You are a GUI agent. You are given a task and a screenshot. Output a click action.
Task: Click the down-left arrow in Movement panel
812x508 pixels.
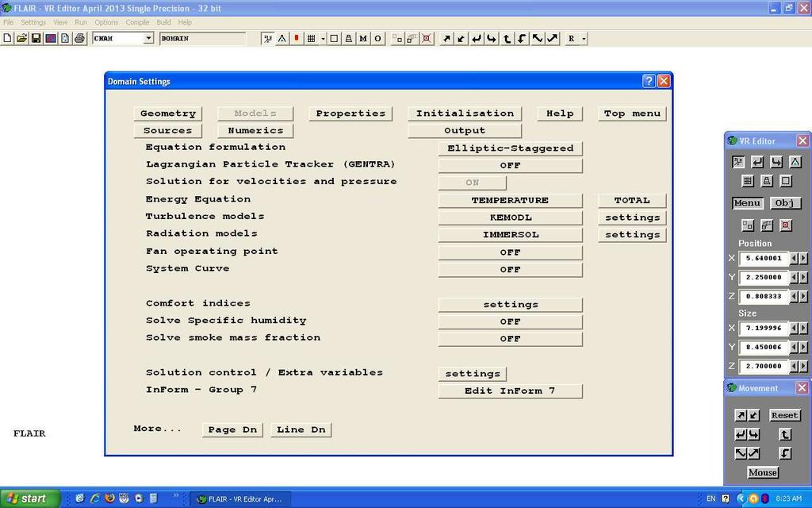point(753,415)
